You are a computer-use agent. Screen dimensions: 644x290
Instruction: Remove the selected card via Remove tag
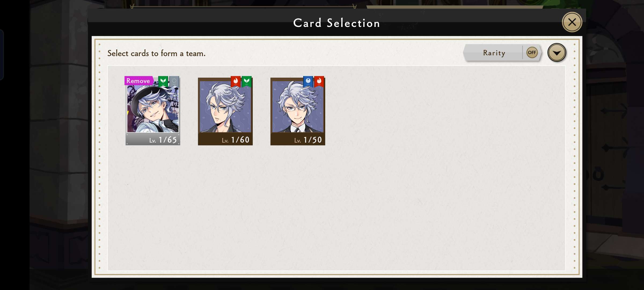point(139,81)
